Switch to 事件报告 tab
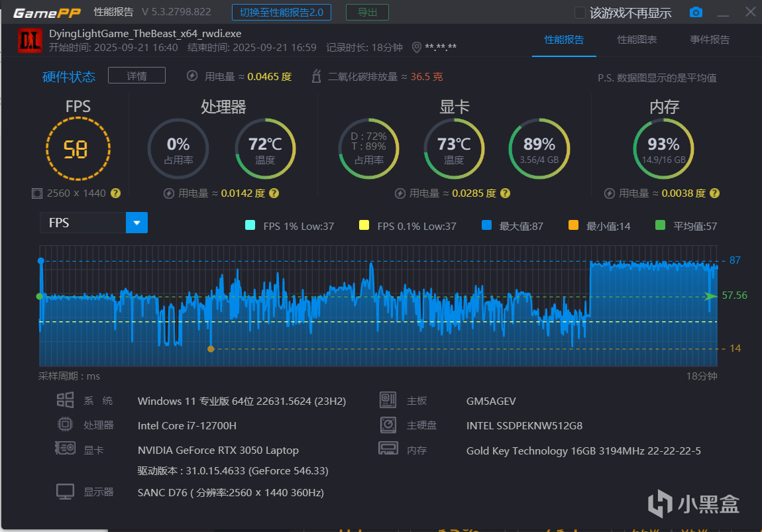The height and width of the screenshot is (532, 762). [710, 40]
